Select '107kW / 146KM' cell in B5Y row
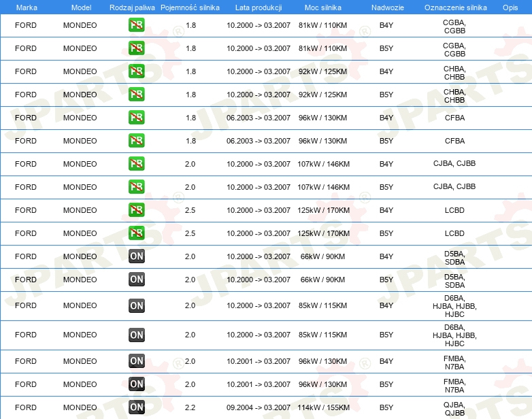 coord(323,187)
